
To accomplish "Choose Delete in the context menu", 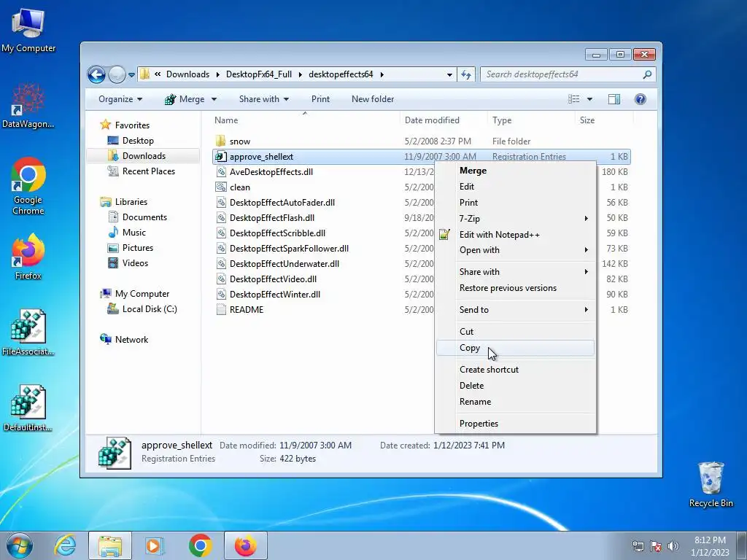I will click(x=516, y=386).
